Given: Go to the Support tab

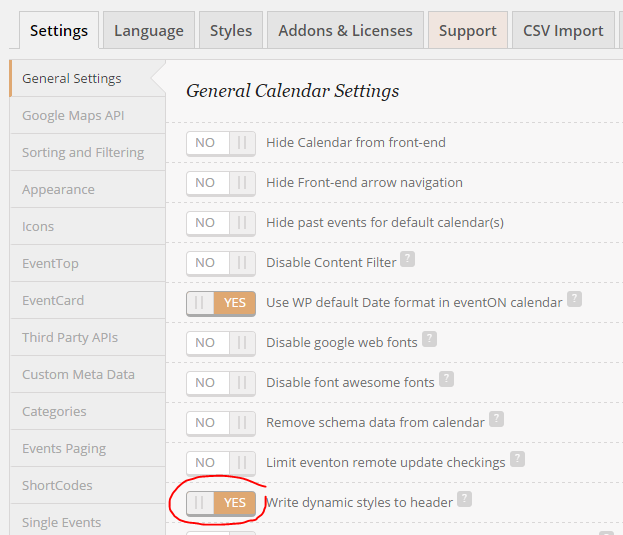Looking at the screenshot, I should point(468,31).
